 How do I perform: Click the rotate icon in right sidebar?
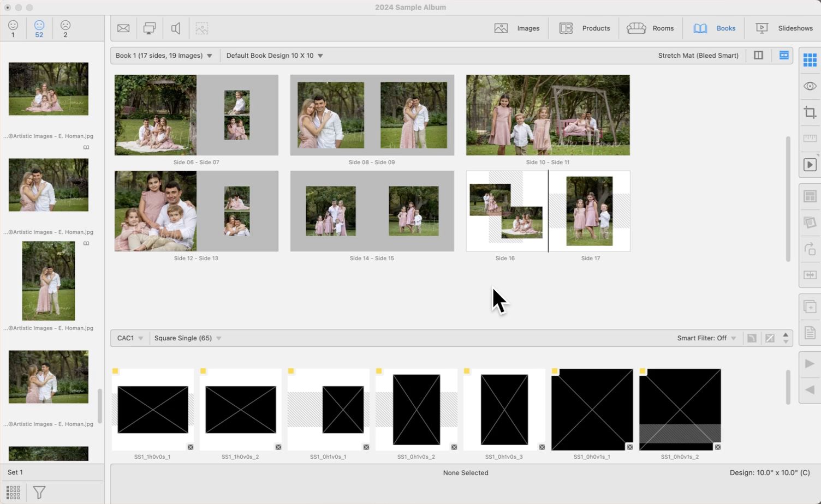click(x=810, y=249)
